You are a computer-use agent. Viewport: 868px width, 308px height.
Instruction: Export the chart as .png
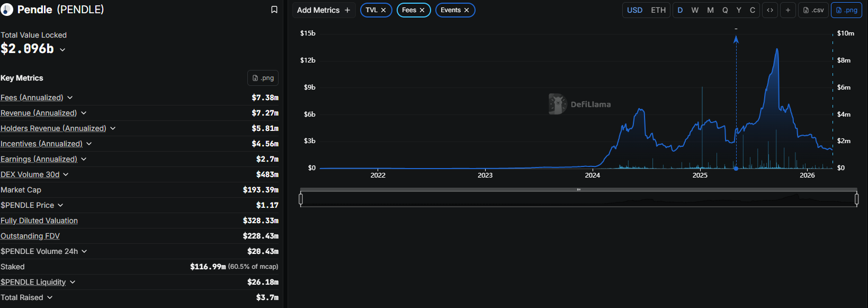pyautogui.click(x=846, y=10)
